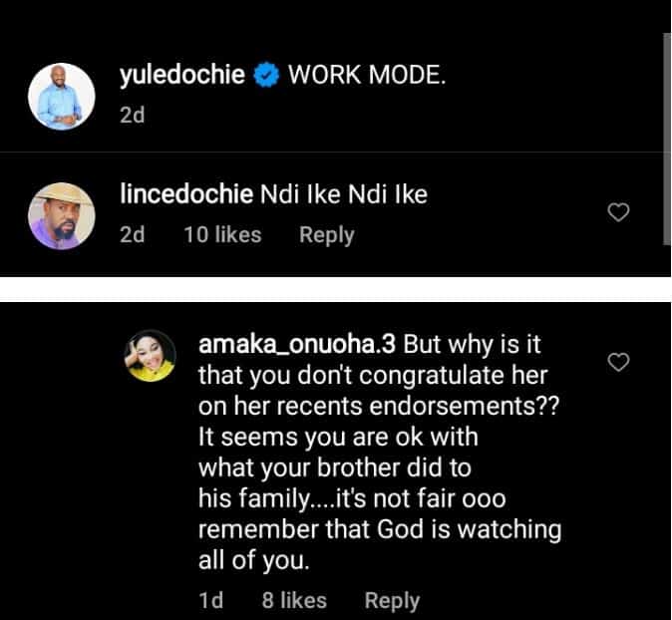Open lincedochie's profile avatar

pos(62,213)
